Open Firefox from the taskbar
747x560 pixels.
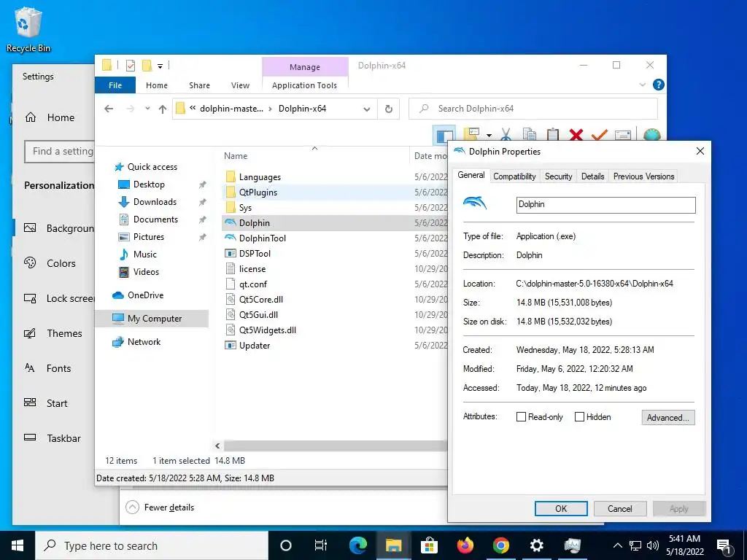click(x=465, y=545)
